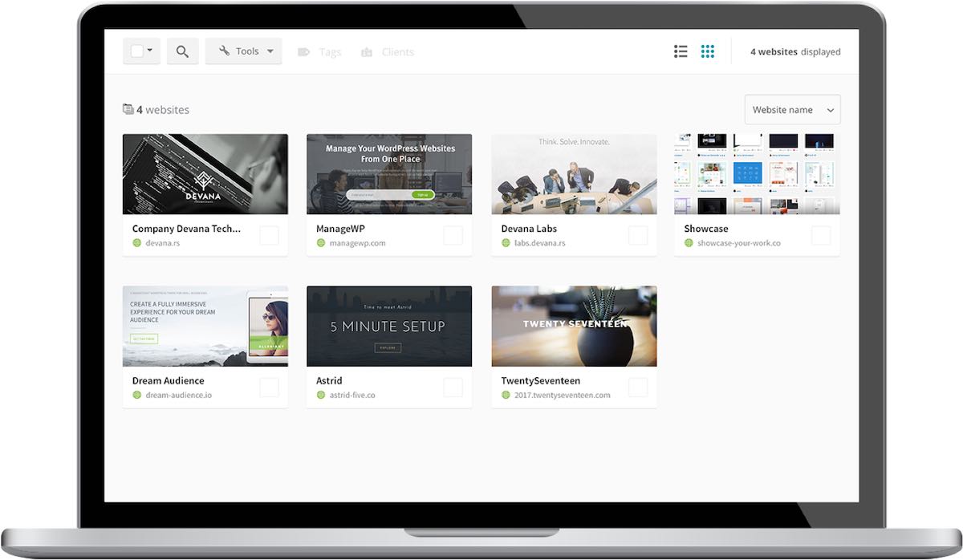Check the Showcase website checkbox
963x560 pixels.
[x=822, y=234]
